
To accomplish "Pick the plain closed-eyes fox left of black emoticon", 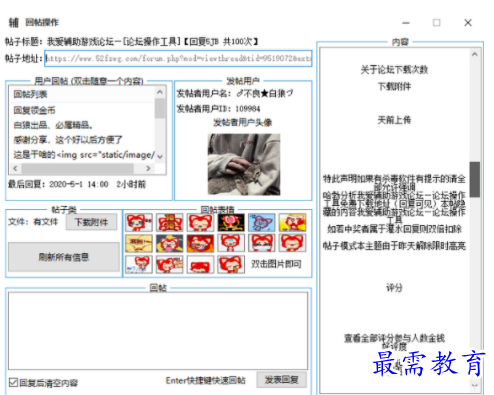I will click(x=200, y=222).
